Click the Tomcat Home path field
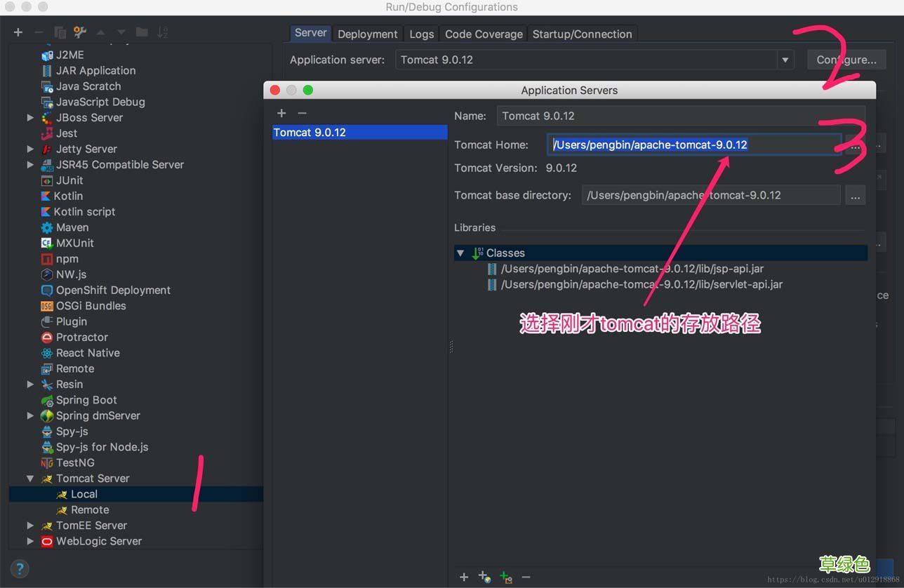 [x=694, y=145]
